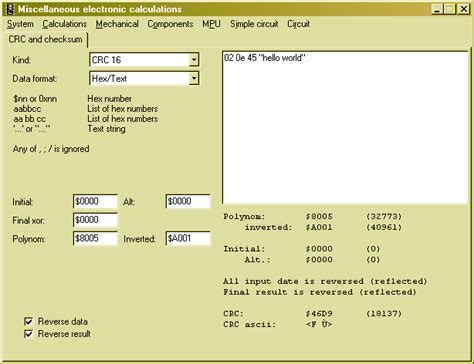
Task: Select the CRC and checksum tab
Action: [x=46, y=39]
